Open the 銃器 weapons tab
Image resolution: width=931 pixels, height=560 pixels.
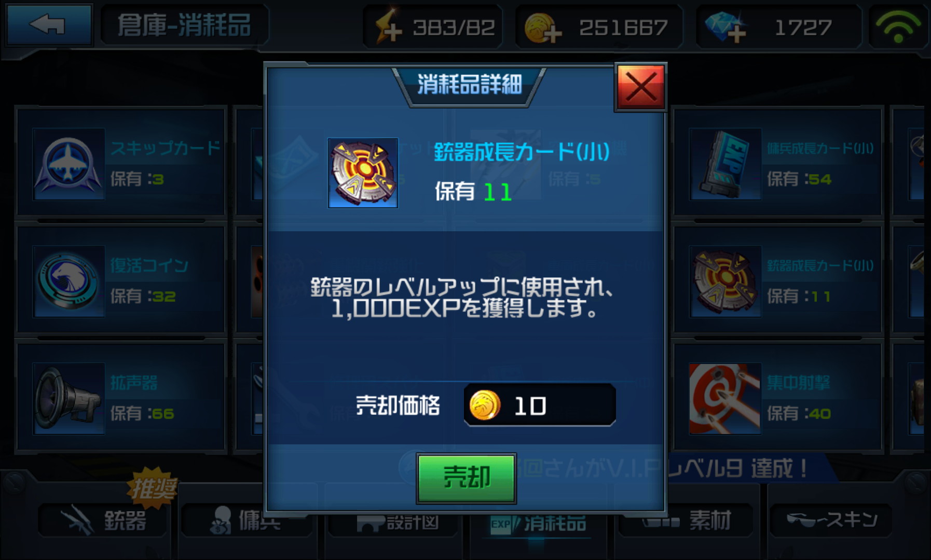103,520
